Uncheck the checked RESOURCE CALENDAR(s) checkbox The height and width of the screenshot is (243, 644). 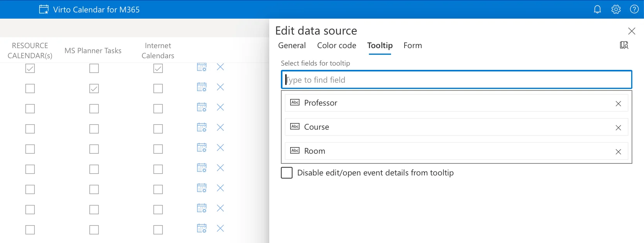[x=30, y=68]
